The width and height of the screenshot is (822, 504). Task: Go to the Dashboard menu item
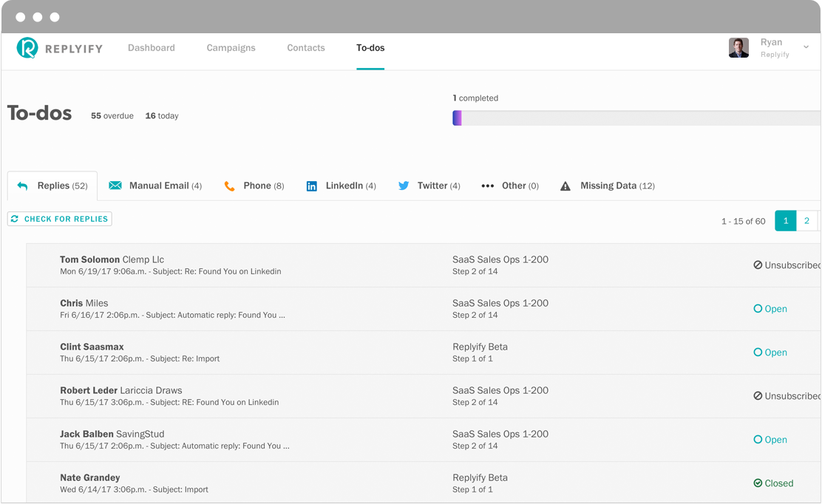(152, 48)
